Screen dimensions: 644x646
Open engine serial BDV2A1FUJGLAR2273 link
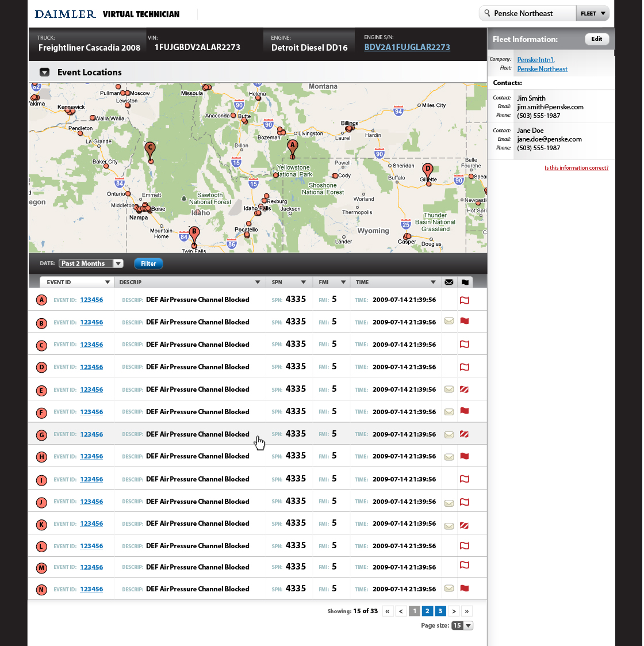click(x=407, y=47)
